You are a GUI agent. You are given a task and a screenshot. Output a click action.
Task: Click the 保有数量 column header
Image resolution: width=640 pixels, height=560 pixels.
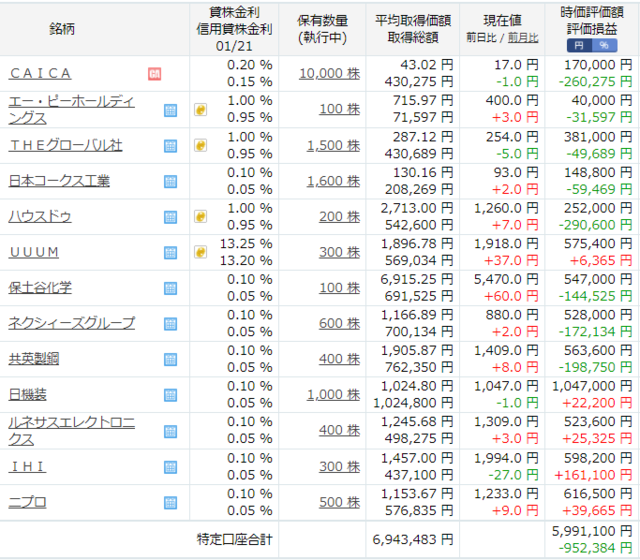[x=322, y=20]
